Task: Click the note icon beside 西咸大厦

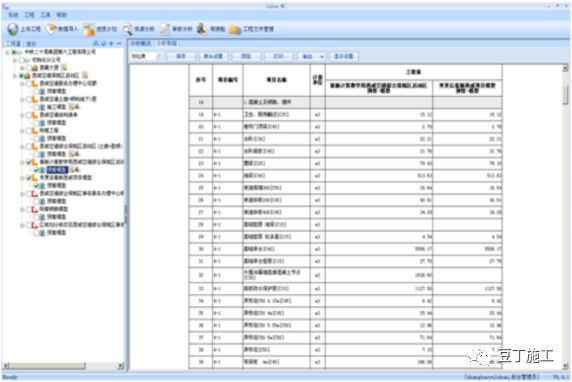Action: pyautogui.click(x=64, y=67)
